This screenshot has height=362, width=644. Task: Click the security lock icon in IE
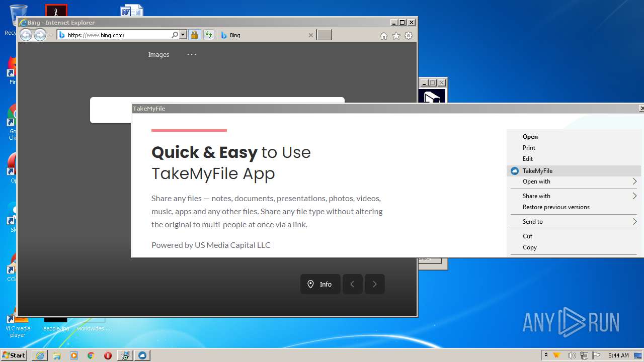[194, 35]
